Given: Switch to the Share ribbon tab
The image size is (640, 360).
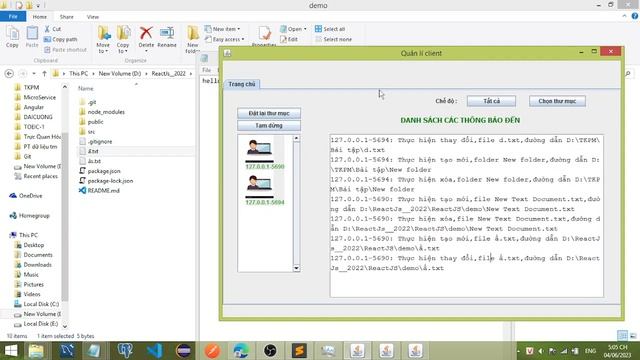Looking at the screenshot, I should tap(67, 17).
